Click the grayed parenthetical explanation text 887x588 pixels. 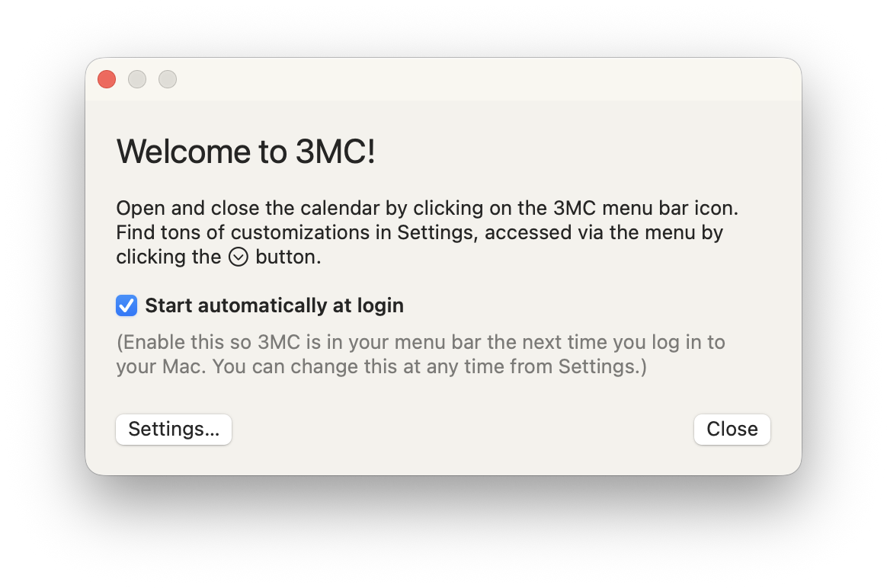419,354
